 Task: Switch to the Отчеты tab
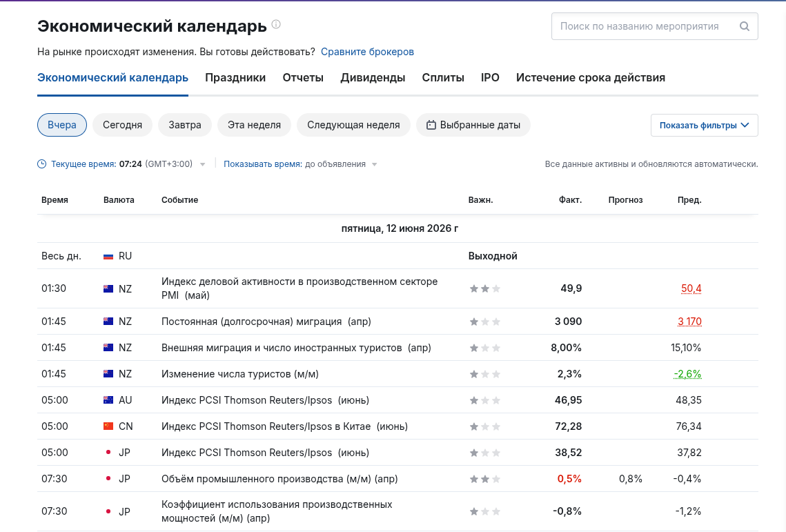[303, 78]
